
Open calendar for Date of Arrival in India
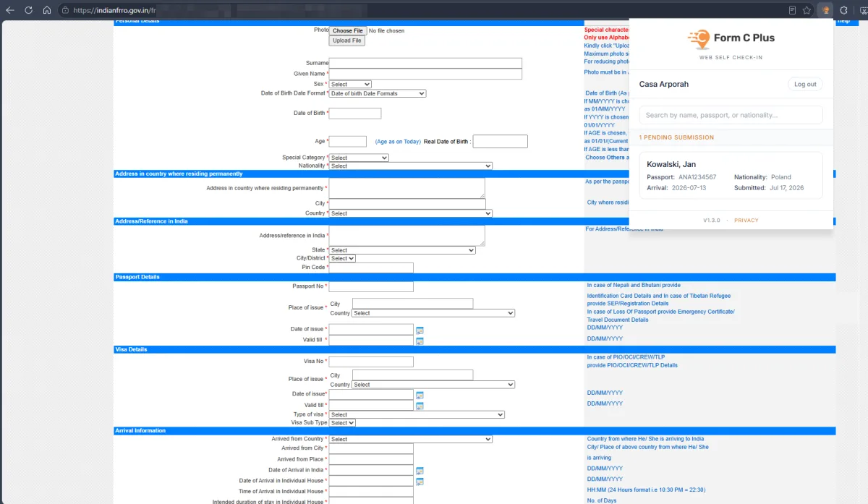click(x=420, y=471)
